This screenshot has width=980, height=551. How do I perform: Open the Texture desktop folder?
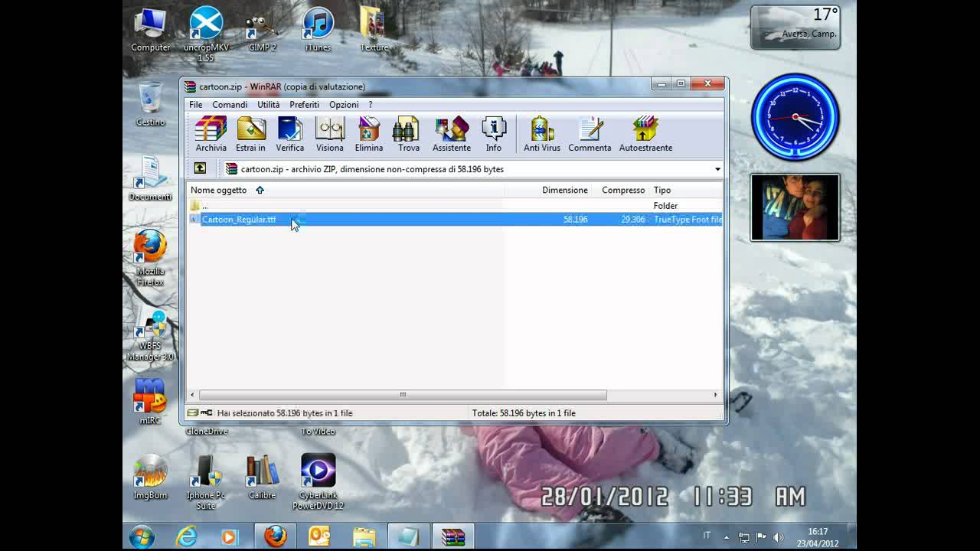374,30
